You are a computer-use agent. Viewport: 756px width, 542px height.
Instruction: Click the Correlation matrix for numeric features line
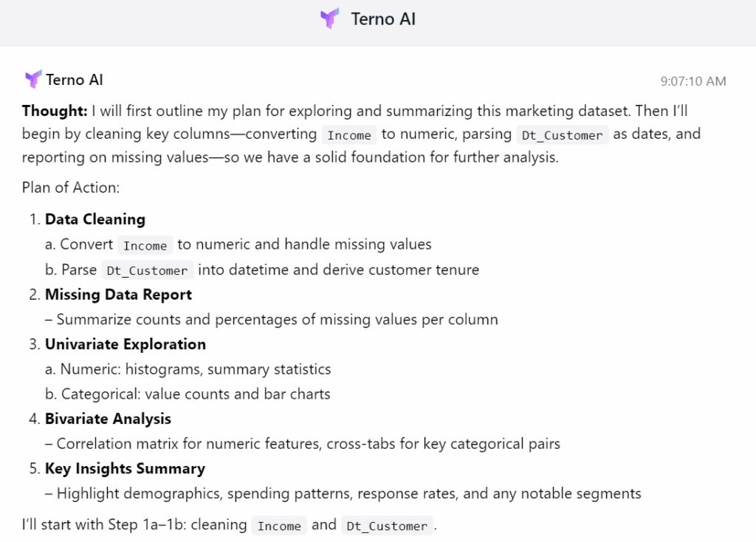308,444
